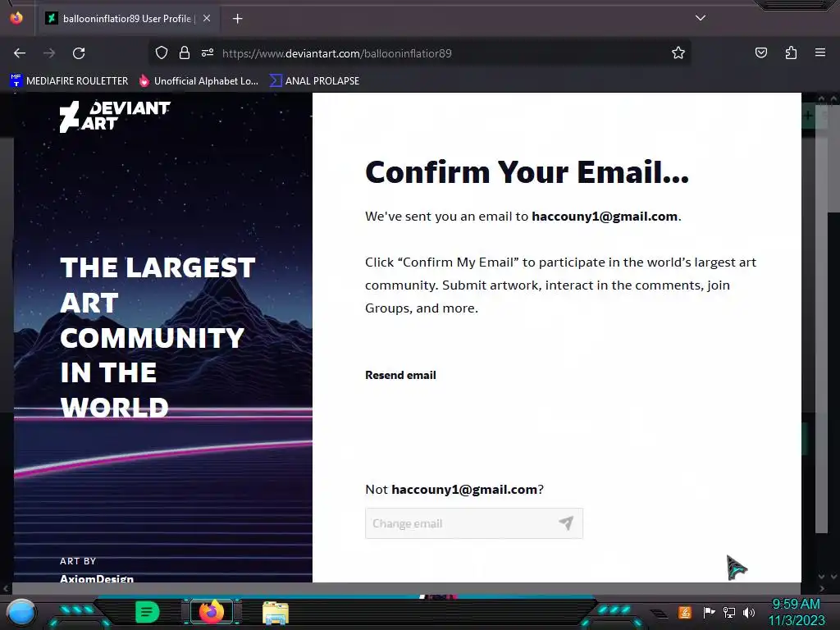Open the Extensions puzzle icon
The width and height of the screenshot is (840, 630).
(x=792, y=53)
